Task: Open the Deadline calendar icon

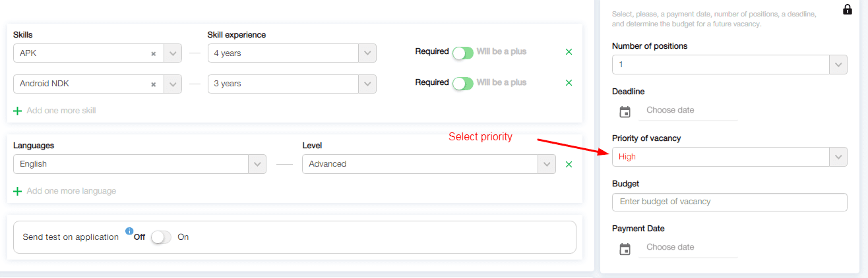Action: point(625,112)
